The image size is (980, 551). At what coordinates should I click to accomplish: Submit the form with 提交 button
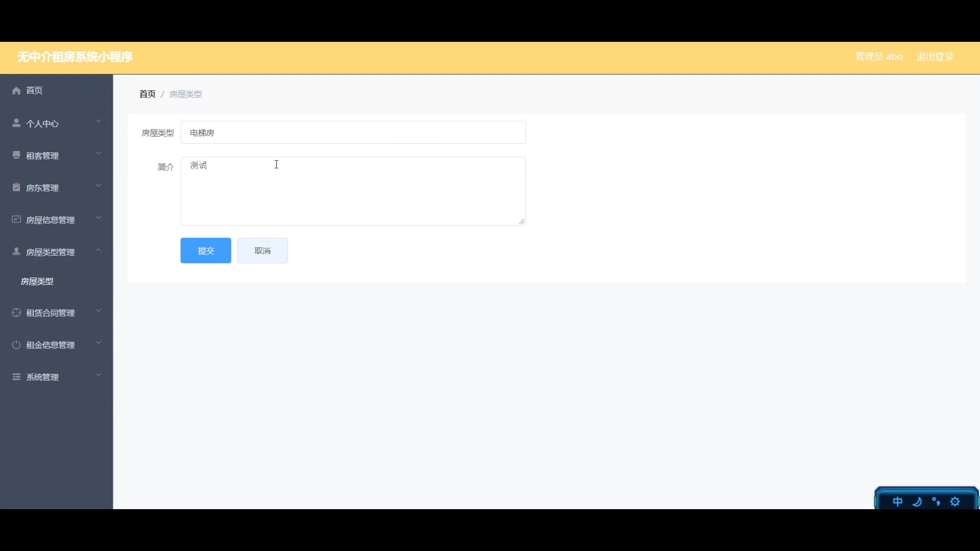pyautogui.click(x=206, y=251)
